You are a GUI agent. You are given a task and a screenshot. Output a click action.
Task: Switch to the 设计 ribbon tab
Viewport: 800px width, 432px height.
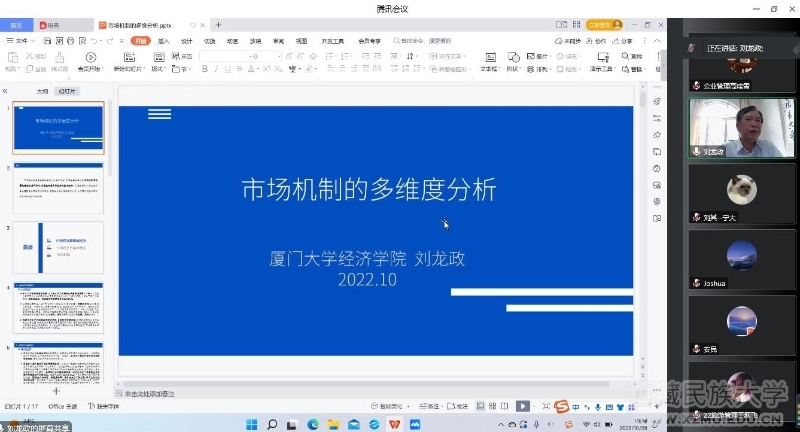click(x=187, y=41)
